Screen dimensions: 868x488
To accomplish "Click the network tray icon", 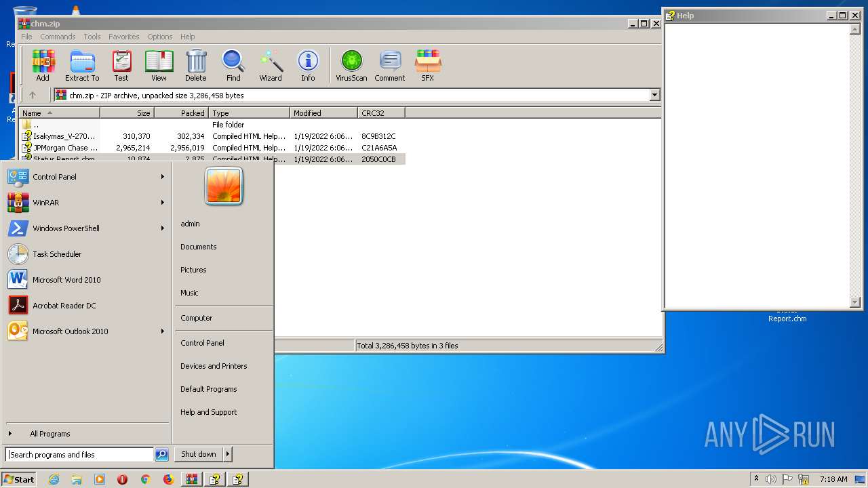I will [x=804, y=479].
